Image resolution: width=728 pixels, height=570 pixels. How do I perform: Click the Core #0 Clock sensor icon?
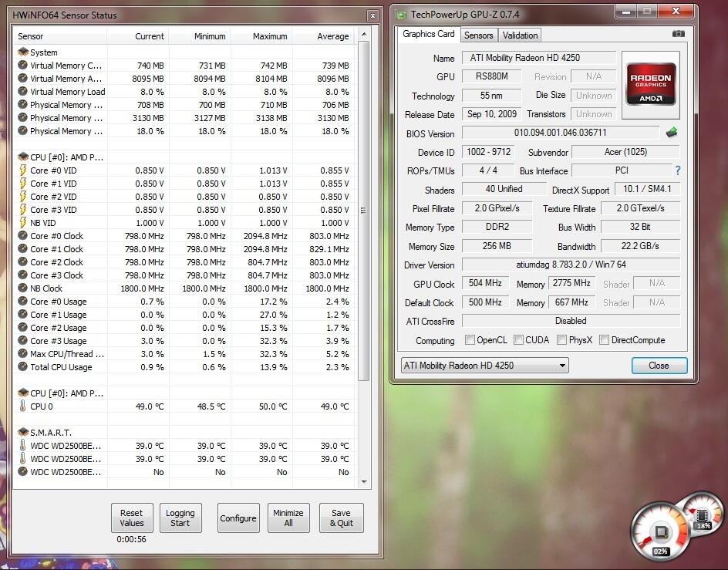23,235
